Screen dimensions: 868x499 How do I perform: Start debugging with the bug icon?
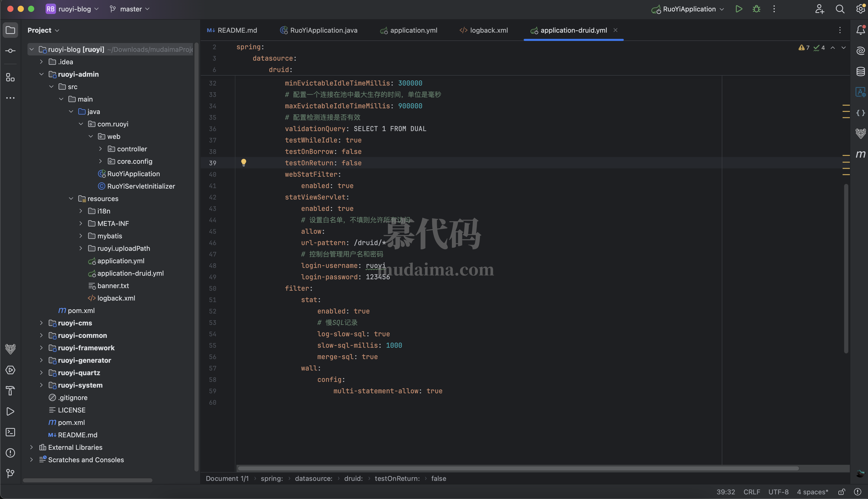point(756,9)
